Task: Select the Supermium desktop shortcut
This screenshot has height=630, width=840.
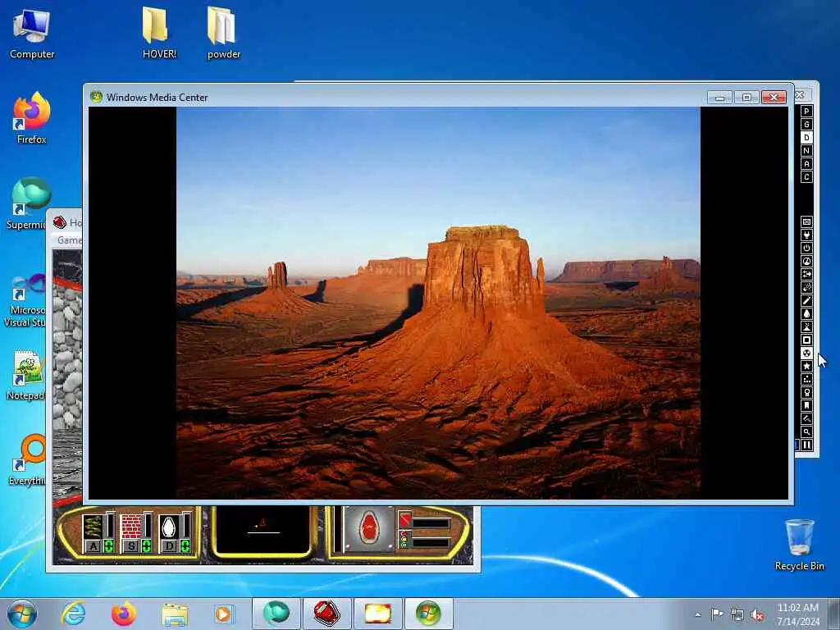Action: pos(28,203)
